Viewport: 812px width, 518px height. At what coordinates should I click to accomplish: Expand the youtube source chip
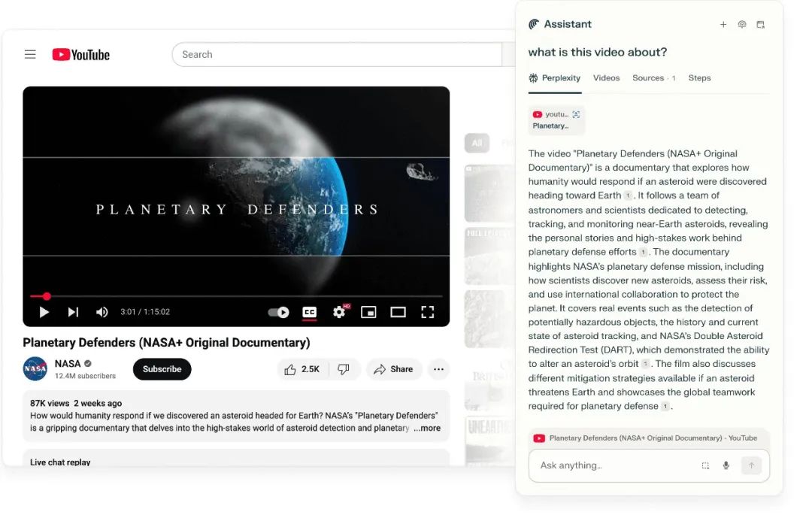(556, 120)
